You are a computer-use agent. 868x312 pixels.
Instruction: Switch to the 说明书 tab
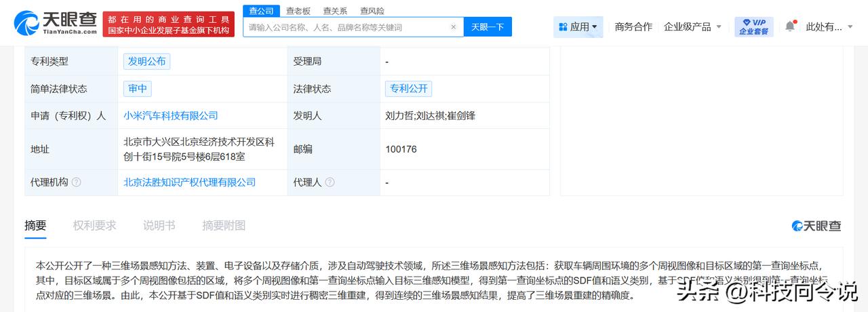point(159,226)
